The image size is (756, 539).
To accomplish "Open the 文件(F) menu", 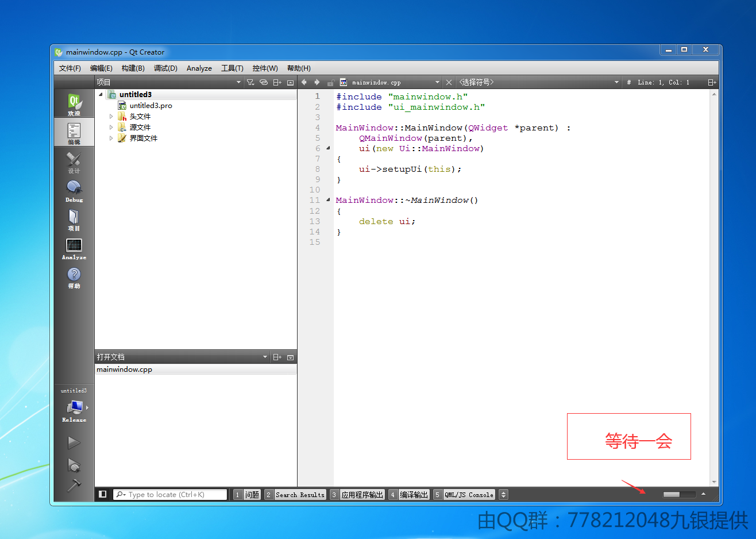I will click(x=70, y=68).
